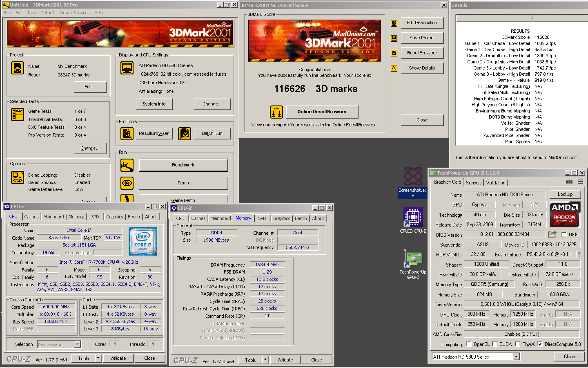588x368 pixels.
Task: Toggle the UEFI checkbox in GPU-Z
Action: 564,235
